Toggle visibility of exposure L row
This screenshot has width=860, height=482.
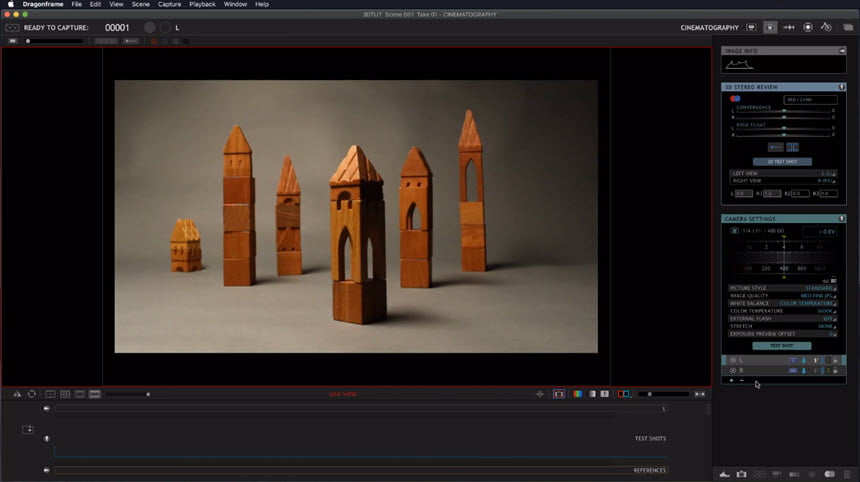(x=733, y=360)
